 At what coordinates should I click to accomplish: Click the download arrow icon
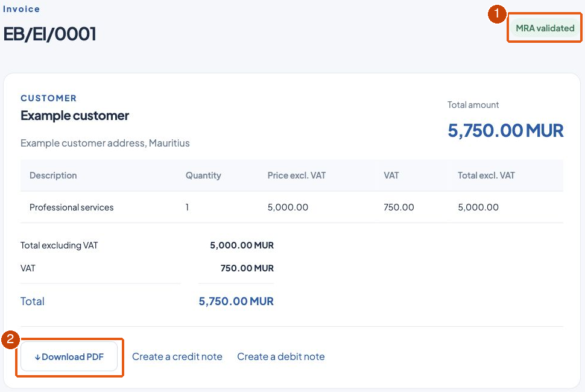[x=37, y=357]
